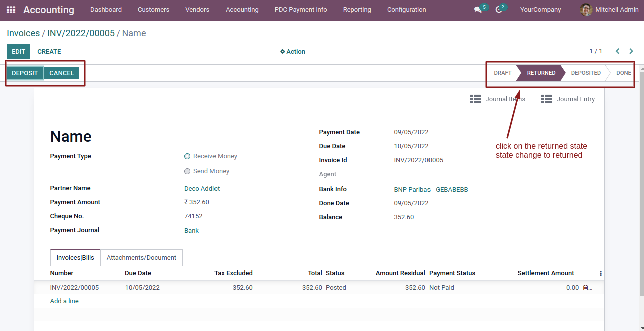Viewport: 644px width, 331px height.
Task: Click the CANCEL button
Action: [x=62, y=73]
